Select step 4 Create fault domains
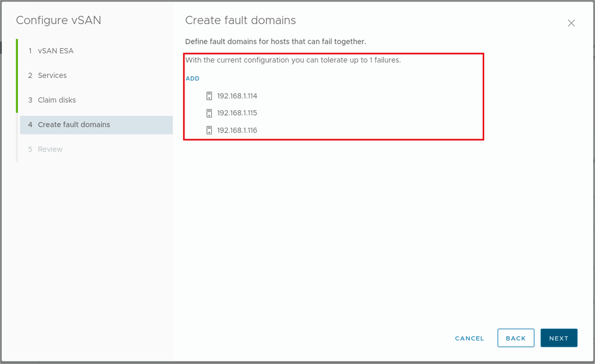This screenshot has height=364, width=595. point(97,125)
